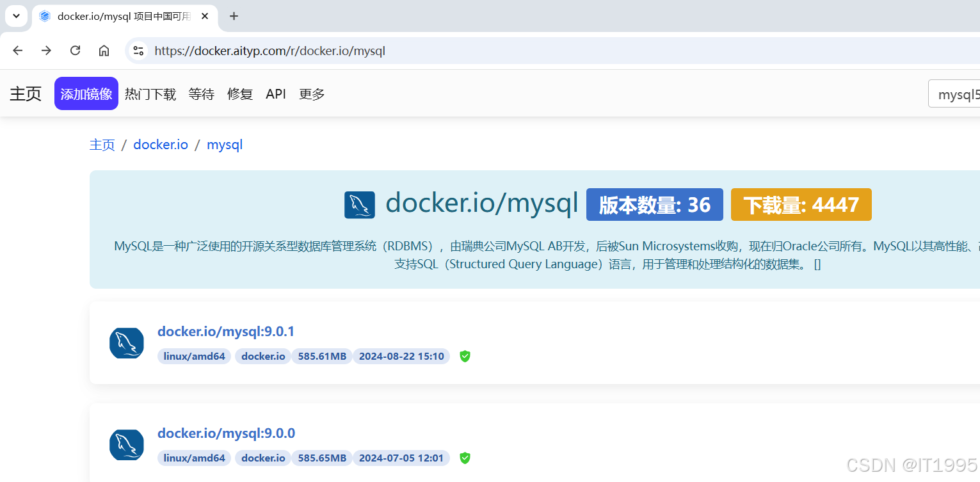Expand the 更多 navigation menu
Viewport: 980px width, 482px height.
point(312,94)
